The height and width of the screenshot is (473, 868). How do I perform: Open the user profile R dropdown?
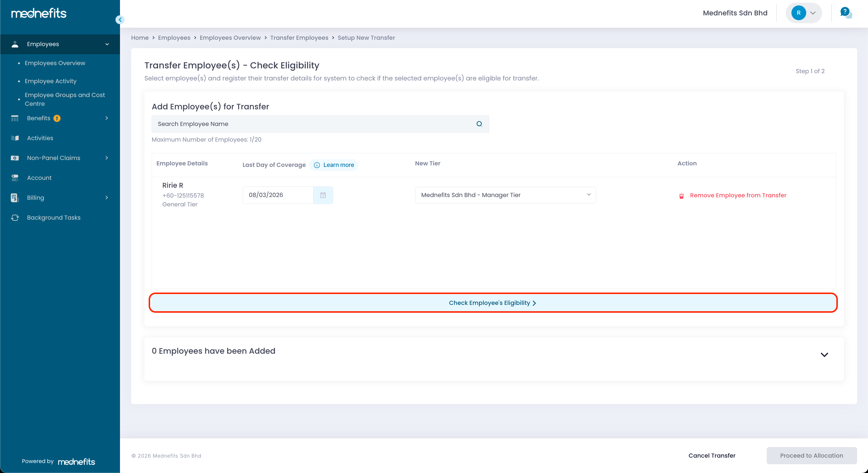tap(804, 13)
